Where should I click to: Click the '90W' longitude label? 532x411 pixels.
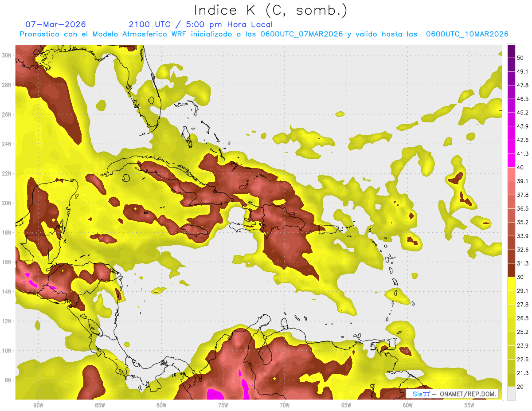click(38, 405)
